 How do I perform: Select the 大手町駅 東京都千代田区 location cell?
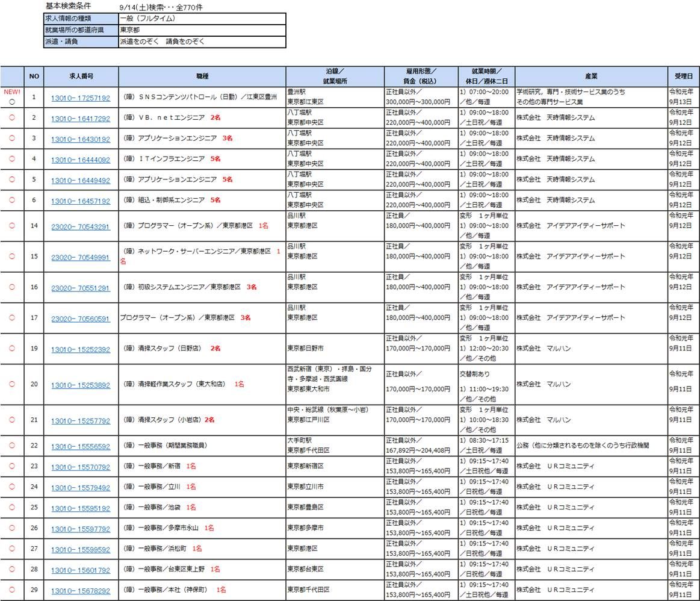(335, 445)
